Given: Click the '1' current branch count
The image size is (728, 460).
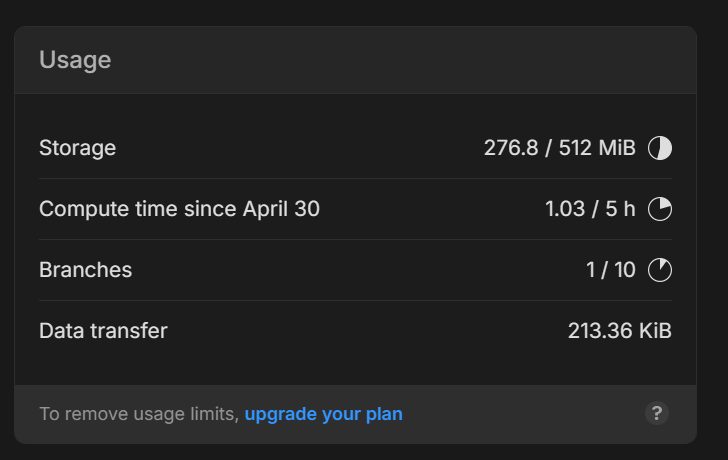Looking at the screenshot, I should (591, 270).
